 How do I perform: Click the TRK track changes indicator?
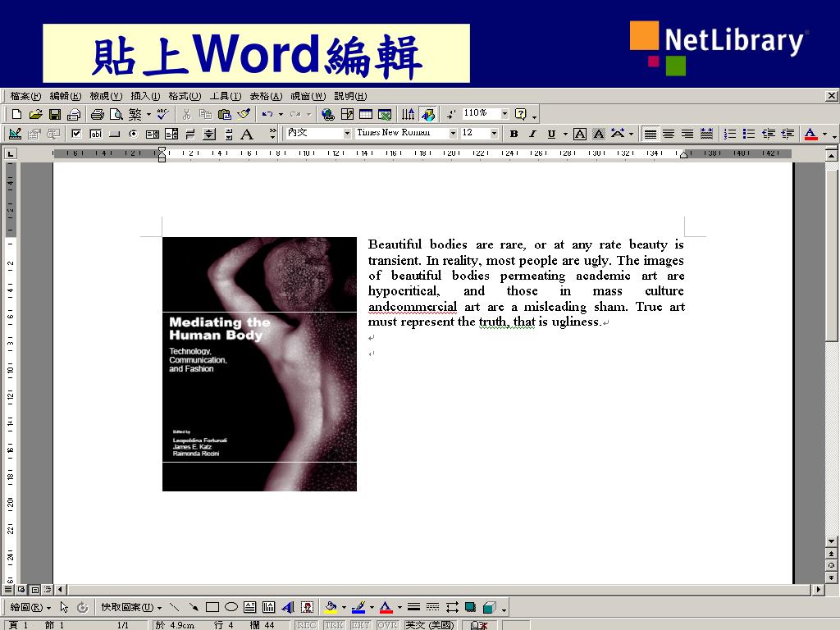click(334, 624)
